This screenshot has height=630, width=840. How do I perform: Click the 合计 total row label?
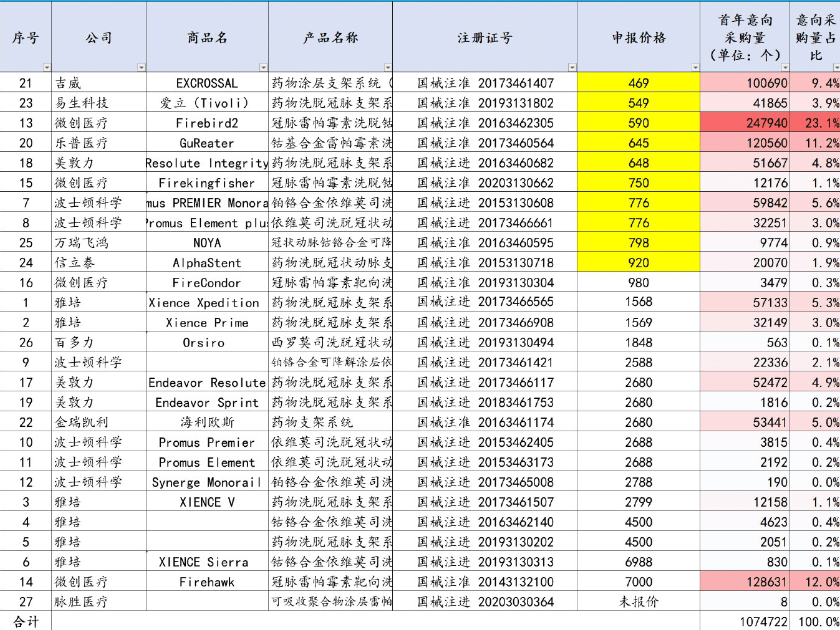tap(26, 621)
